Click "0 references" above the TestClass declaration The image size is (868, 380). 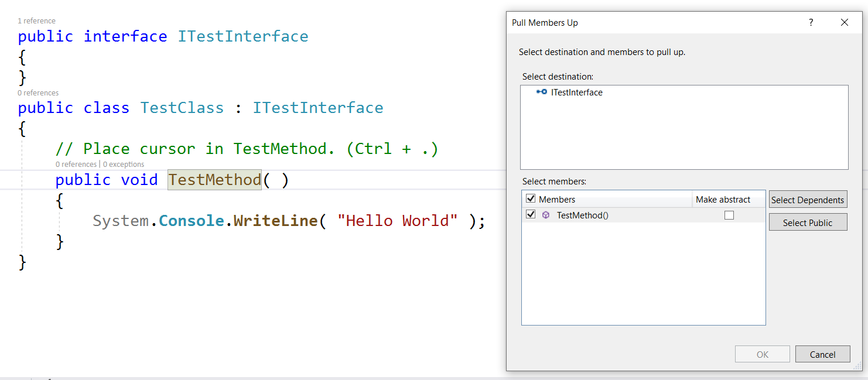click(37, 93)
